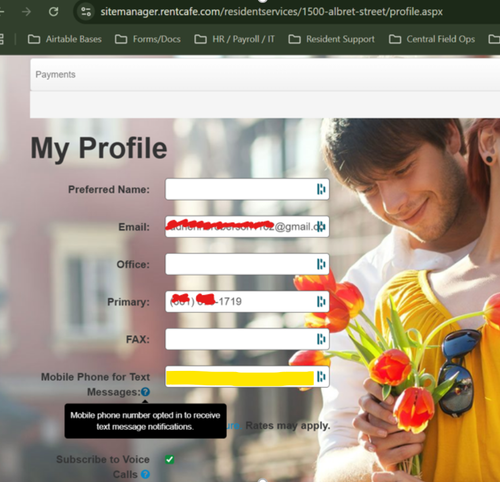Click help icon beside Mobile Phone for Text Messages
Image resolution: width=500 pixels, height=482 pixels.
pos(145,392)
